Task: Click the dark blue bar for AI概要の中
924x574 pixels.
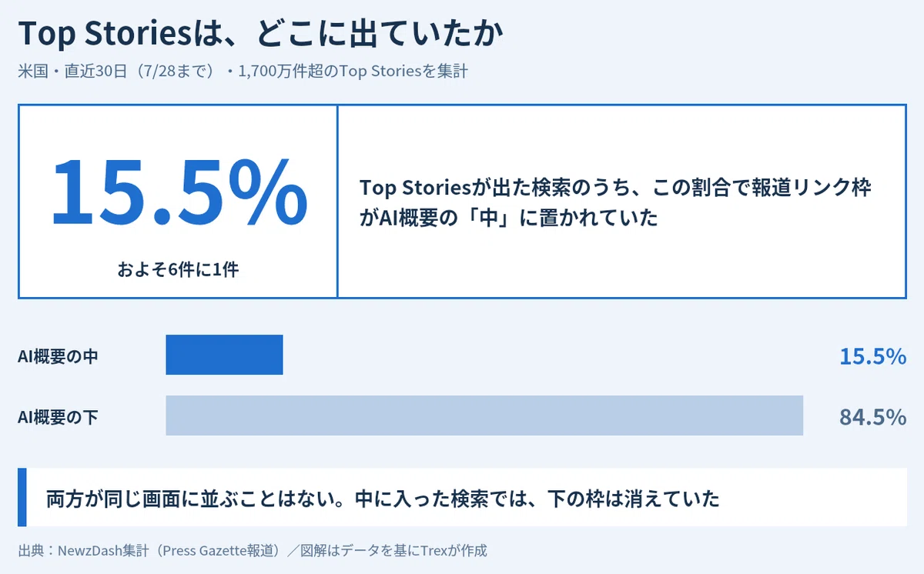Action: coord(224,355)
